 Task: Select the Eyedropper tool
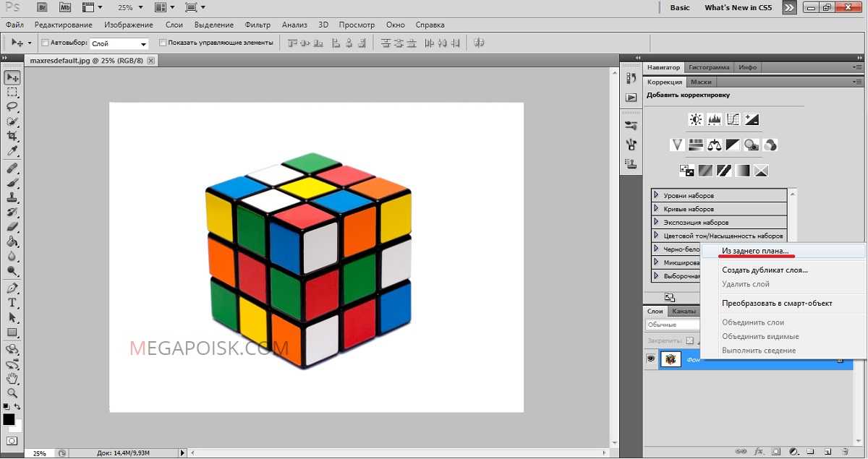12,152
